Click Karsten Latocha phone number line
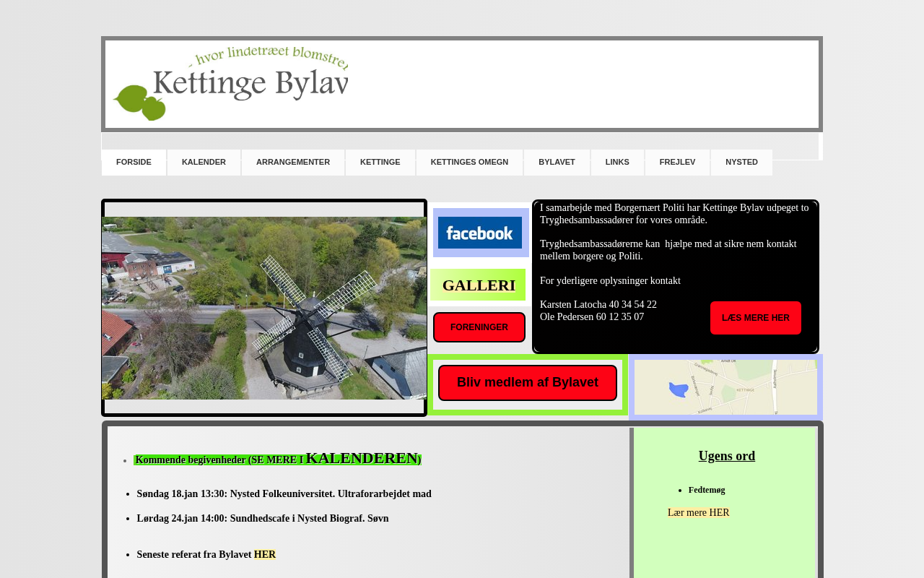Viewport: 924px width, 578px height. point(598,305)
